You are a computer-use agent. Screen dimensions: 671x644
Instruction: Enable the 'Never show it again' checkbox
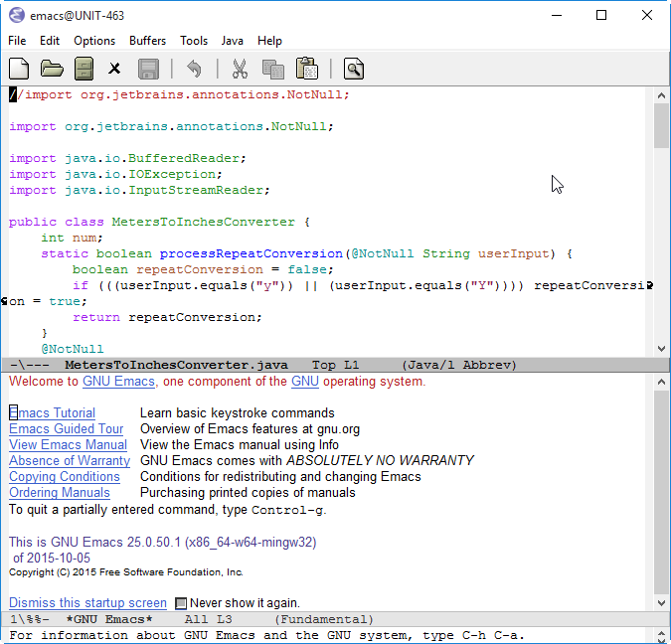click(x=181, y=603)
